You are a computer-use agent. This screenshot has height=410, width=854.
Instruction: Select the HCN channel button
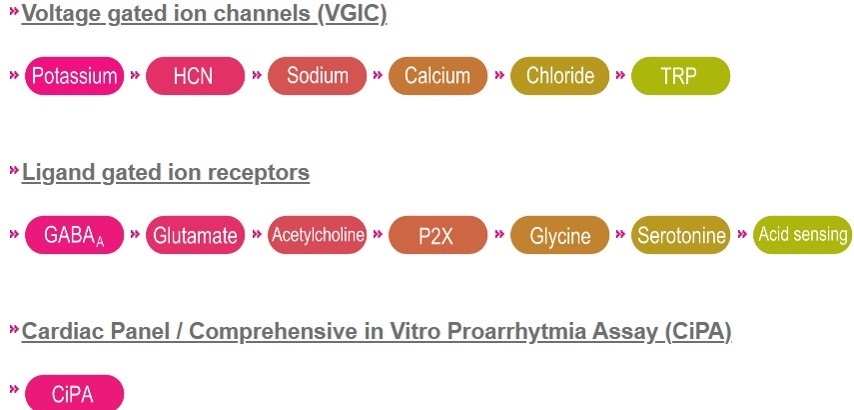point(196,76)
